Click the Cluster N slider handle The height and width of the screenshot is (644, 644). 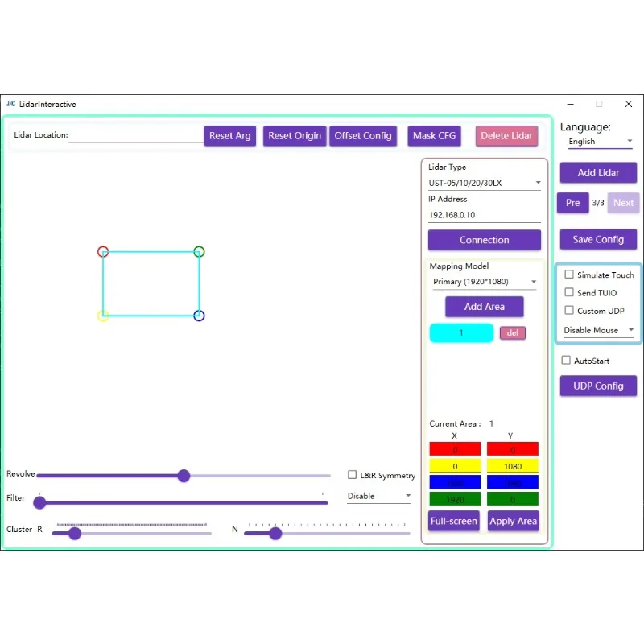pos(275,534)
